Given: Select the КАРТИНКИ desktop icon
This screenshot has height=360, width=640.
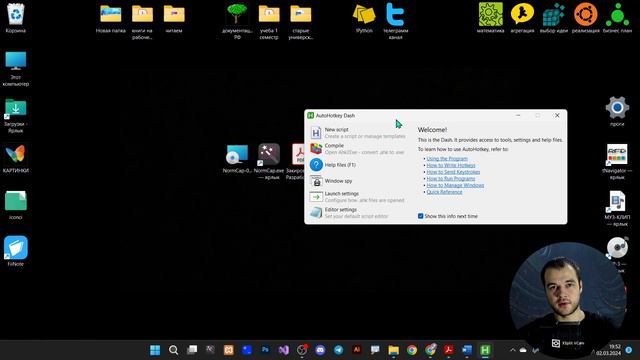Looking at the screenshot, I should point(16,159).
